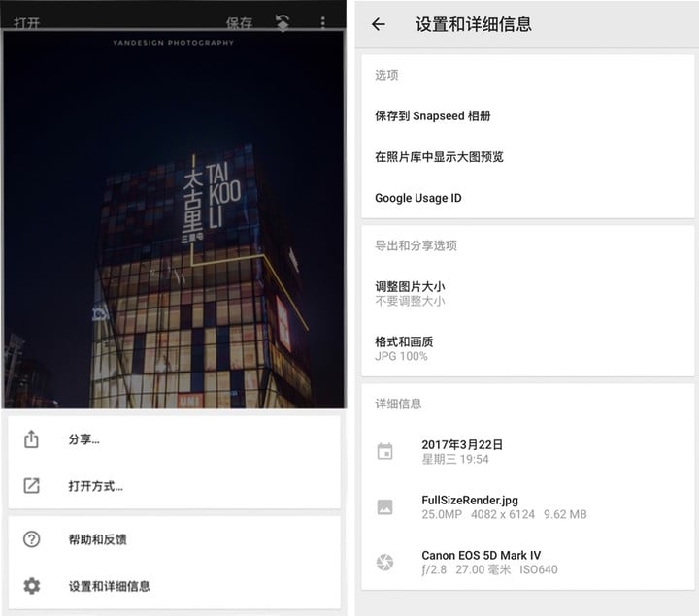Tap the back arrow in settings header
699x616 pixels.
click(379, 24)
